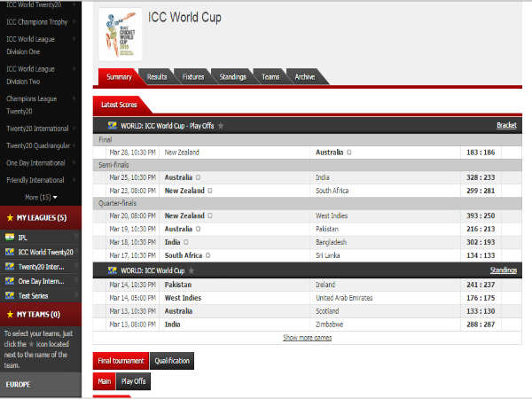Open the Standings tab
The image size is (532, 399).
pos(232,77)
